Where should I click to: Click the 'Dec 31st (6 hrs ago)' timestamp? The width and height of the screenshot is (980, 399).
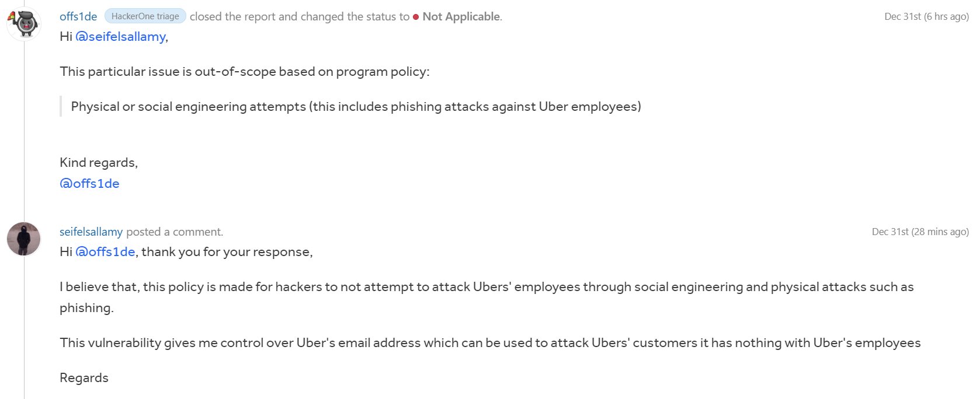[926, 16]
